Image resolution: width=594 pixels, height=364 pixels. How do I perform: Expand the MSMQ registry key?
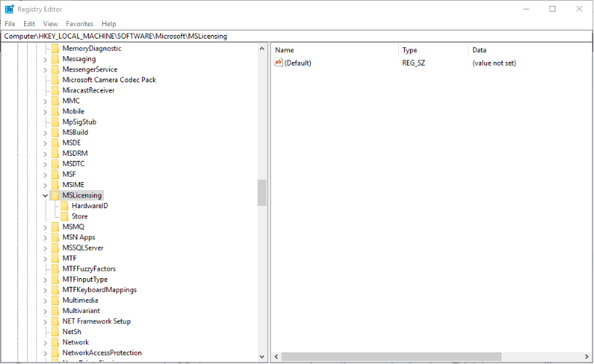(x=45, y=227)
